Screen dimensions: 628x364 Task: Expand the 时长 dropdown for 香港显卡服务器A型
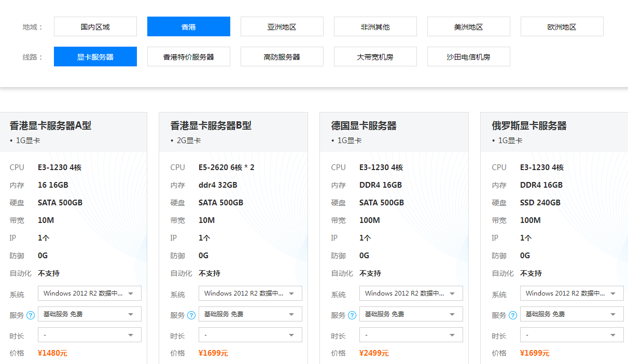pos(89,334)
